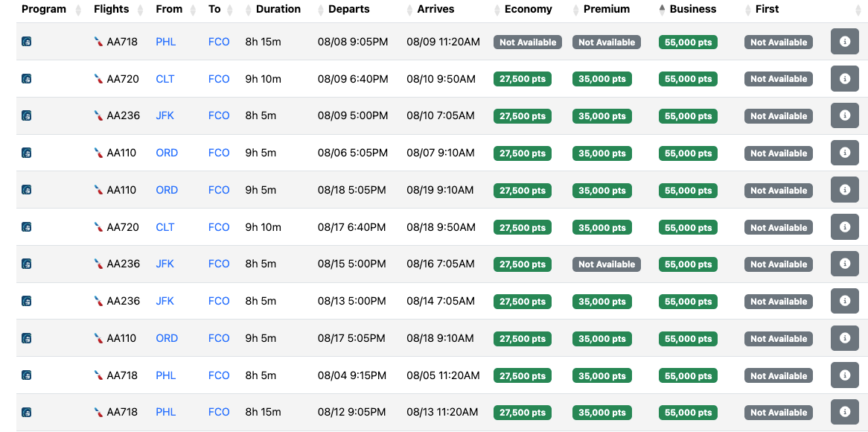Select 55,000 pts Business on AA718 08/08
Image resolution: width=868 pixels, height=432 pixels.
(x=688, y=42)
